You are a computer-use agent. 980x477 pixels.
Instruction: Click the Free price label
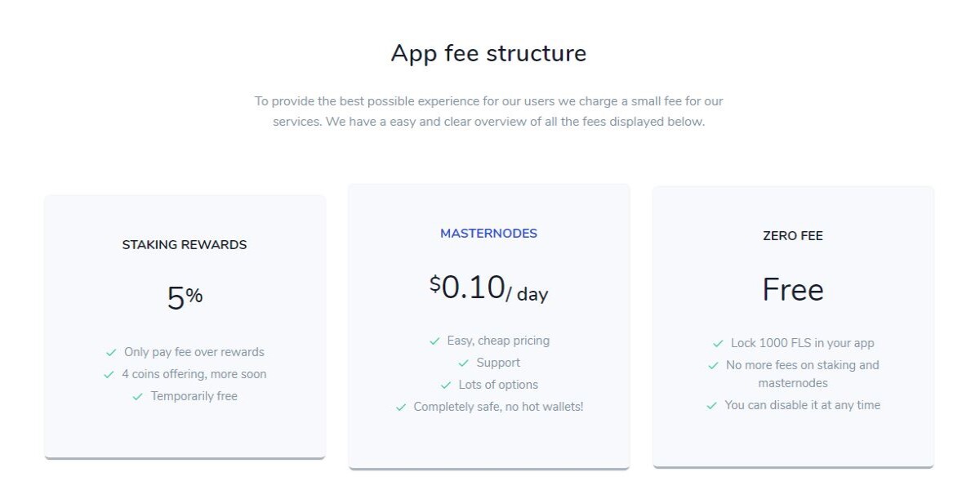coord(793,290)
